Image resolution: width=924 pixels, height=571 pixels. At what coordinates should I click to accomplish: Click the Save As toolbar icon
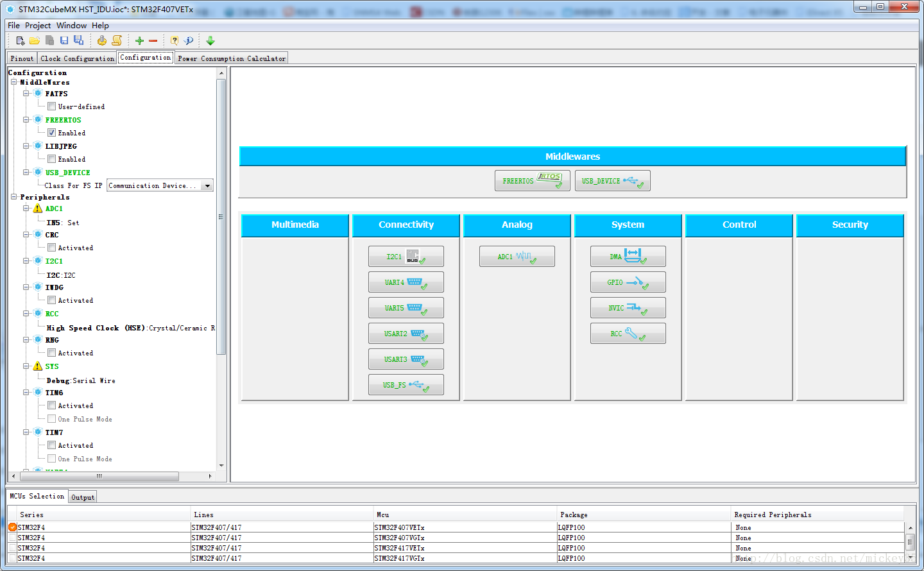[x=78, y=40]
